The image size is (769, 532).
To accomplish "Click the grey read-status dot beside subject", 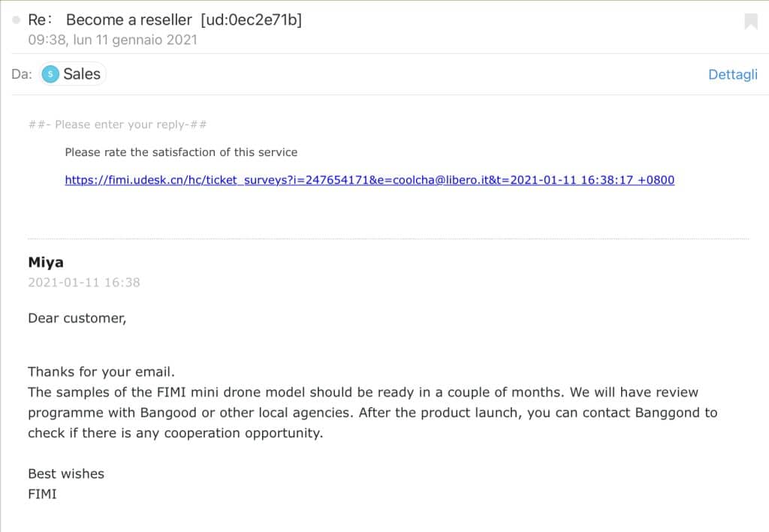I will click(17, 20).
